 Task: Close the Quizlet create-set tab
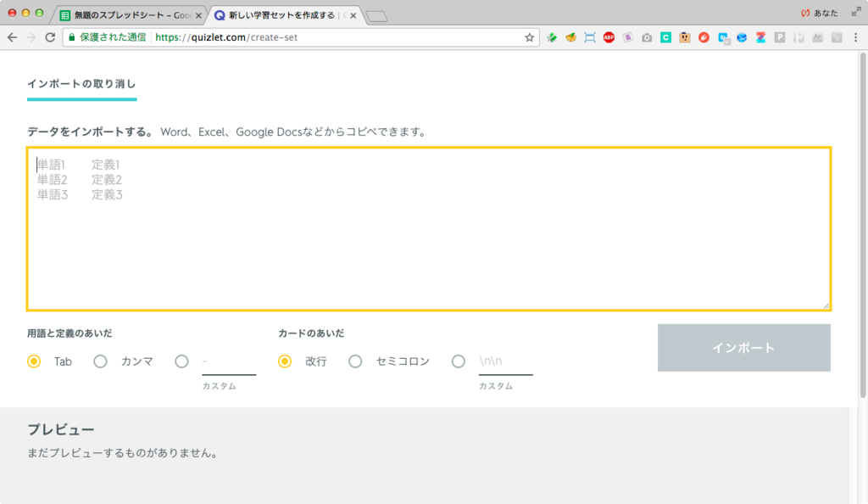click(x=353, y=15)
